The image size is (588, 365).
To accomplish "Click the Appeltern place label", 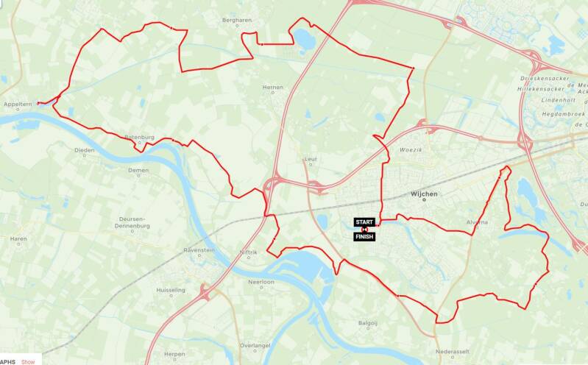I will [18, 104].
